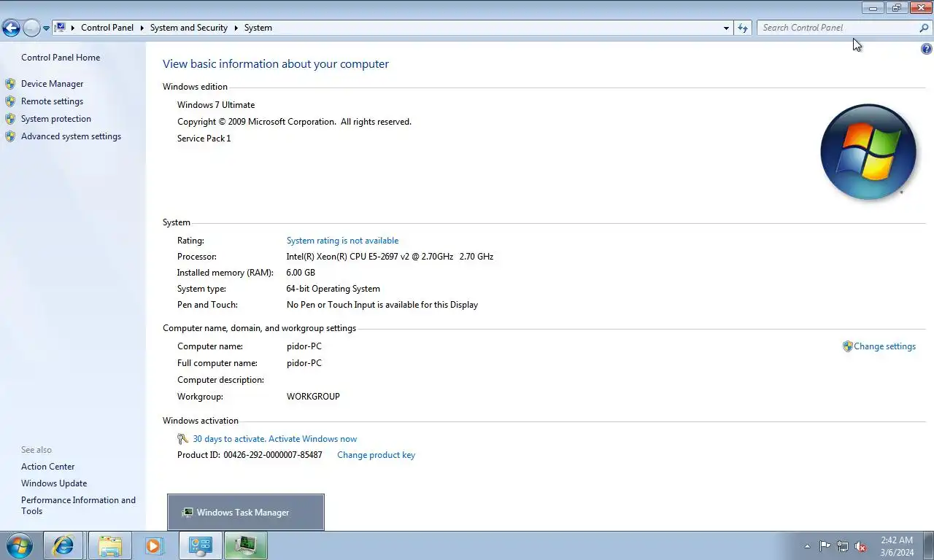Select System breadcrumb
Image resolution: width=934 pixels, height=560 pixels.
258,28
